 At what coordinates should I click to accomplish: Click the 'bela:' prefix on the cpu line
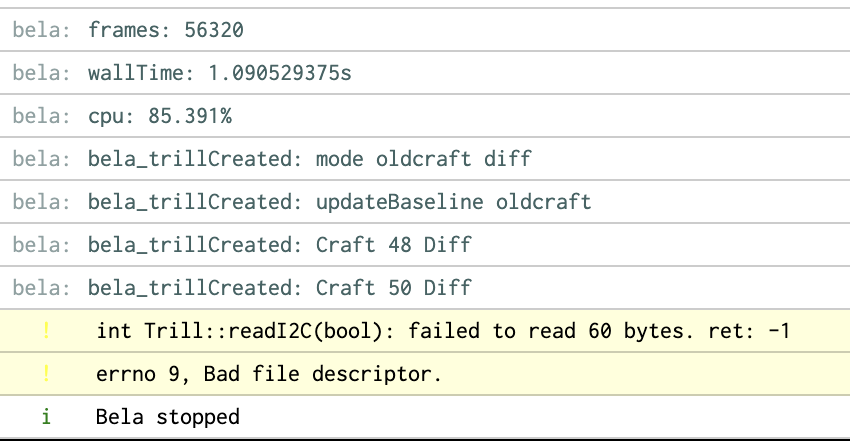click(42, 116)
